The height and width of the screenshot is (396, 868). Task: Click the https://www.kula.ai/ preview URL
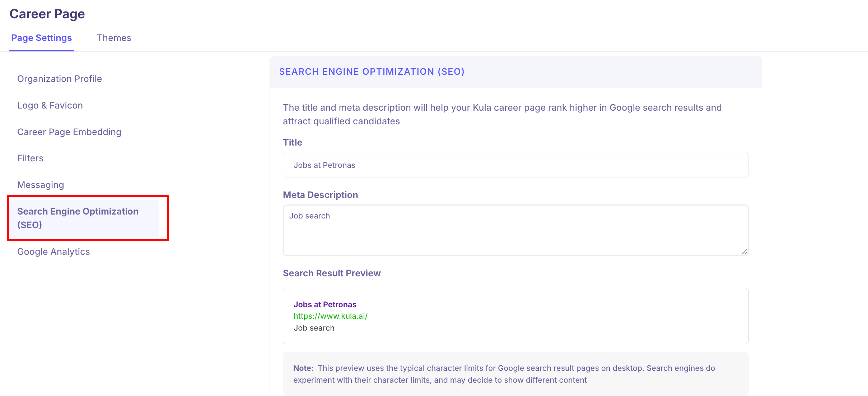coord(330,316)
